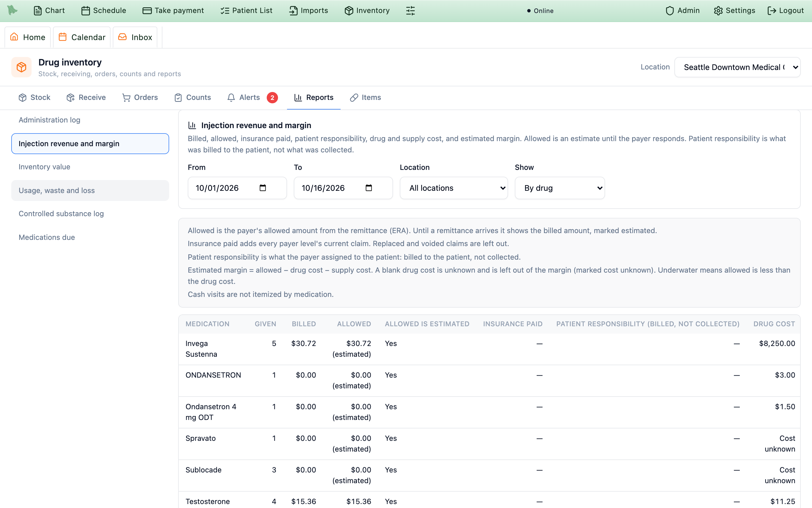Viewport: 812px width, 508px height.
Task: Click the Alerts bell icon
Action: pos(231,97)
